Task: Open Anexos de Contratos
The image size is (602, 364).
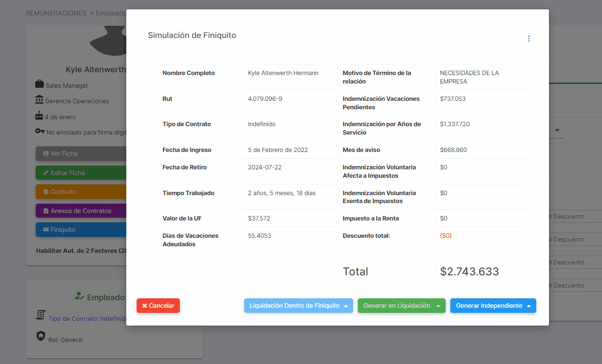Action: click(x=81, y=211)
